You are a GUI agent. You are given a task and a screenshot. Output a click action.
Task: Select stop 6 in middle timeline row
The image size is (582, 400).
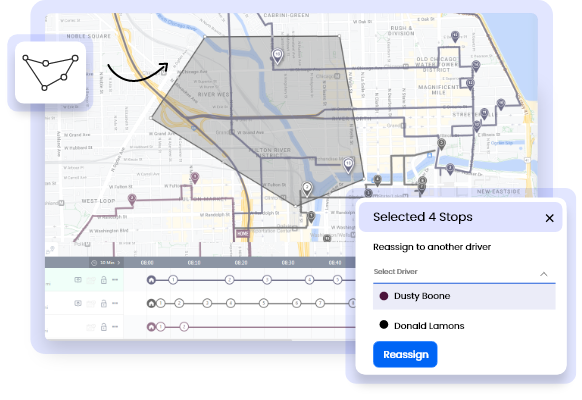tap(296, 304)
